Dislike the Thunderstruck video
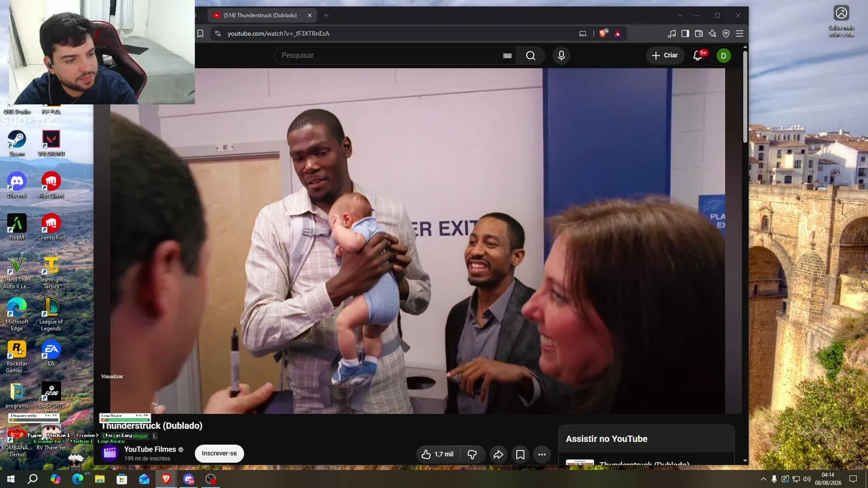Image resolution: width=868 pixels, height=488 pixels. pos(473,454)
